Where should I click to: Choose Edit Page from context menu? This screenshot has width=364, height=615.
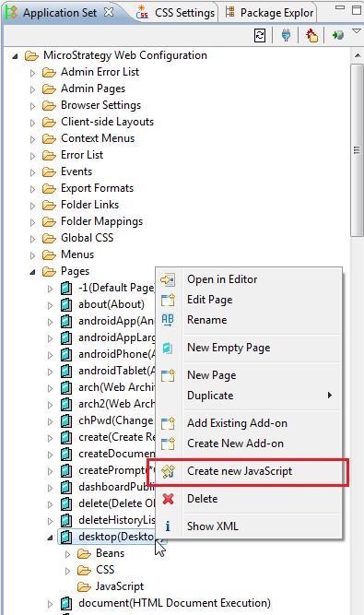[x=249, y=300]
